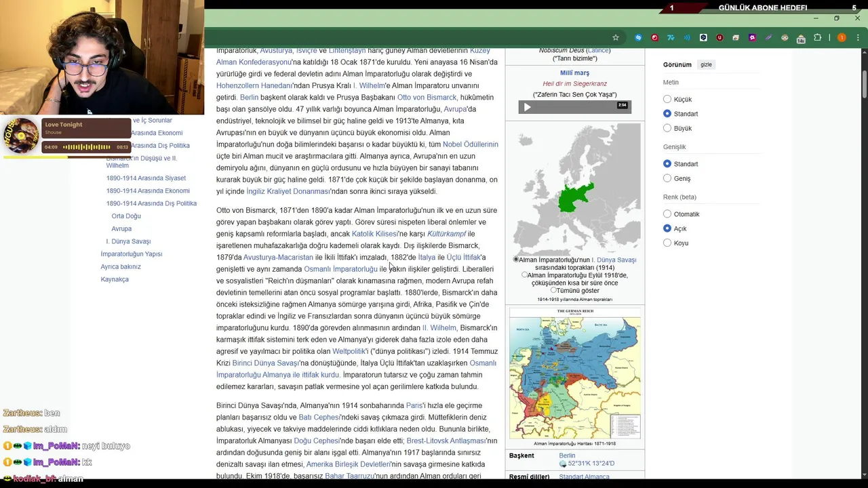Open the Doğu Cephesi link

click(316, 441)
